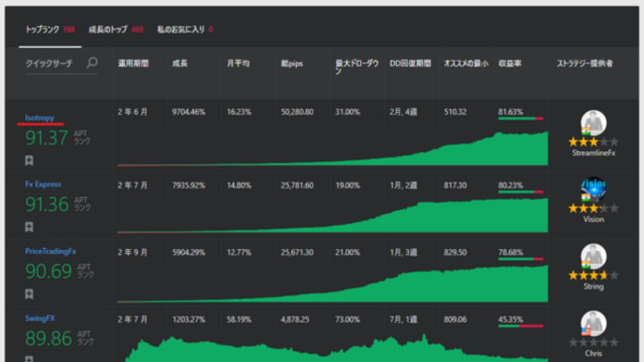Click Vision provider avatar
The width and height of the screenshot is (644, 362).
pyautogui.click(x=594, y=189)
